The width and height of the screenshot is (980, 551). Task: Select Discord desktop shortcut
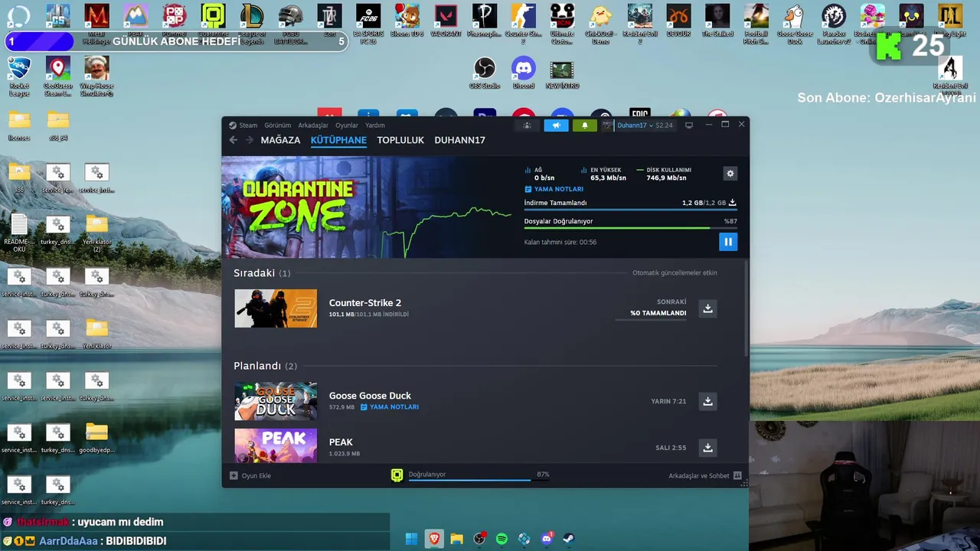(524, 73)
